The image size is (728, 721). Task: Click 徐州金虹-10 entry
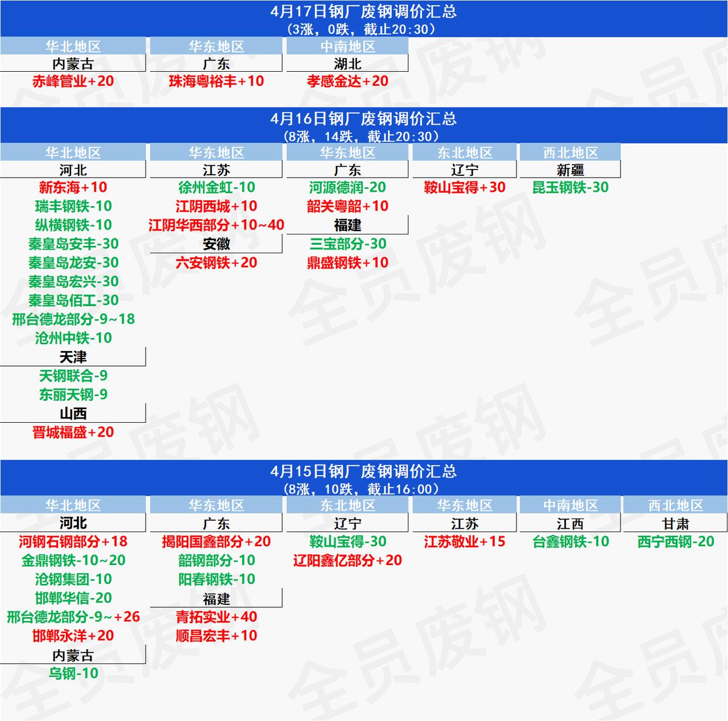pos(216,187)
